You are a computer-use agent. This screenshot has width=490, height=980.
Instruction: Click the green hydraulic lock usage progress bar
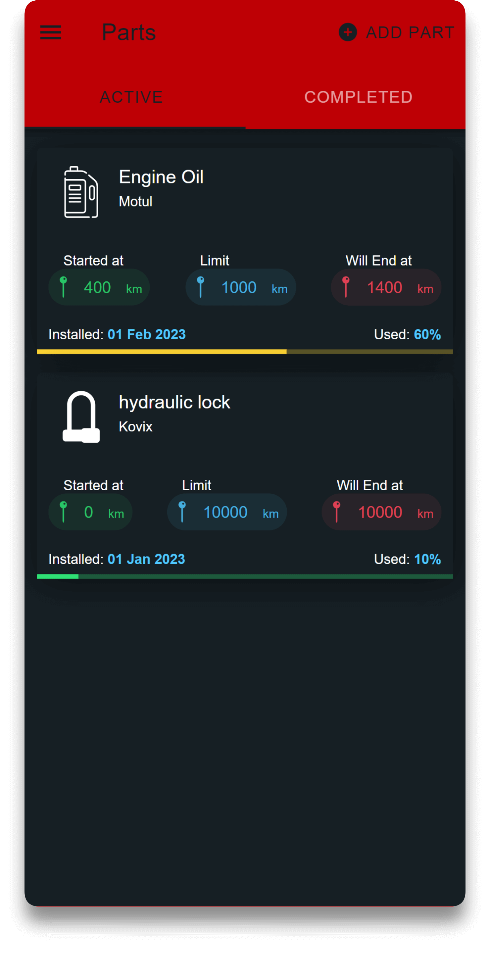(x=245, y=576)
